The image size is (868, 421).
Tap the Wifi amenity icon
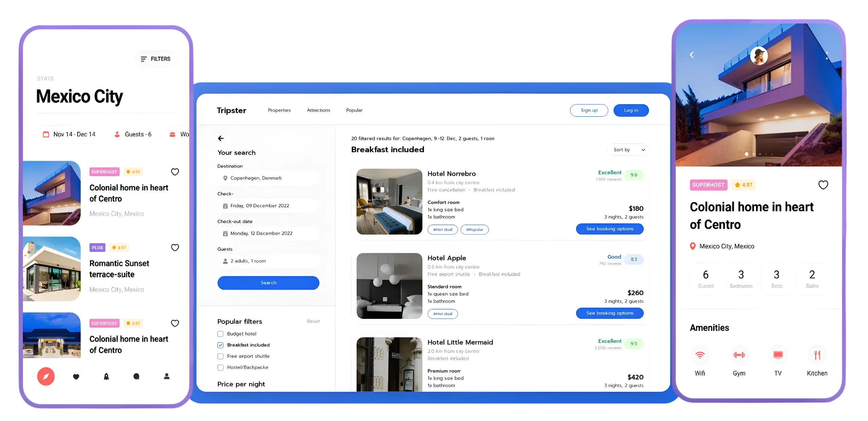pyautogui.click(x=700, y=355)
